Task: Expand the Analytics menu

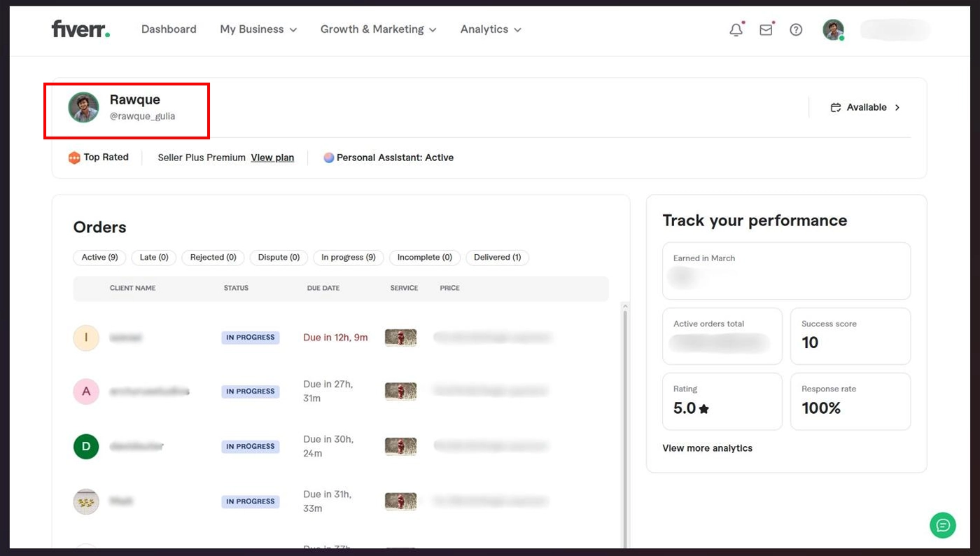Action: 491,29
